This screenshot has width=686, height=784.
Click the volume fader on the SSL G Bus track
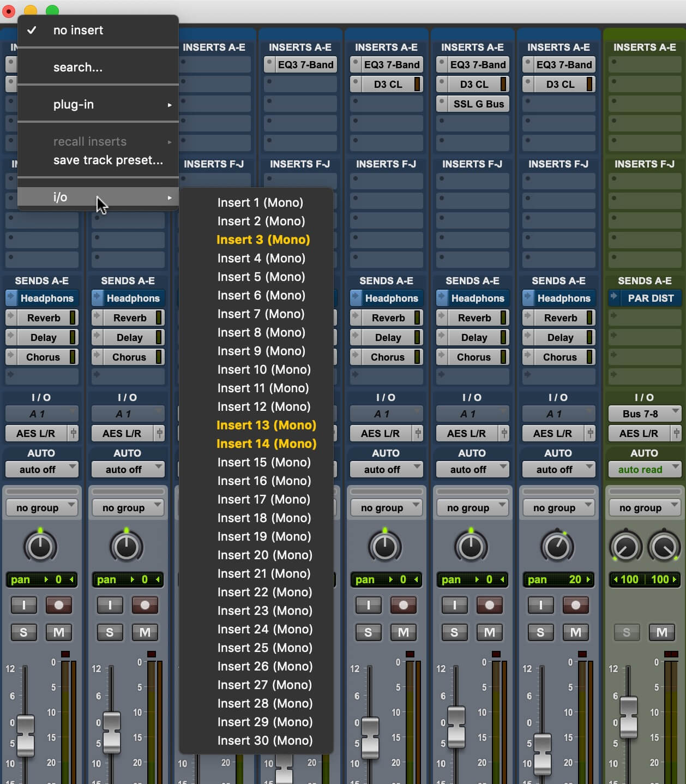456,727
